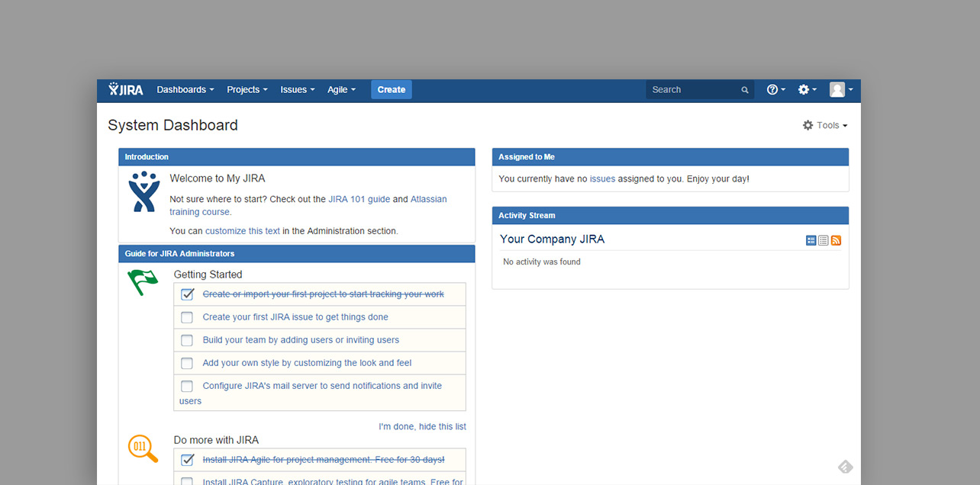Click the Introduction gadget header

pyautogui.click(x=297, y=157)
